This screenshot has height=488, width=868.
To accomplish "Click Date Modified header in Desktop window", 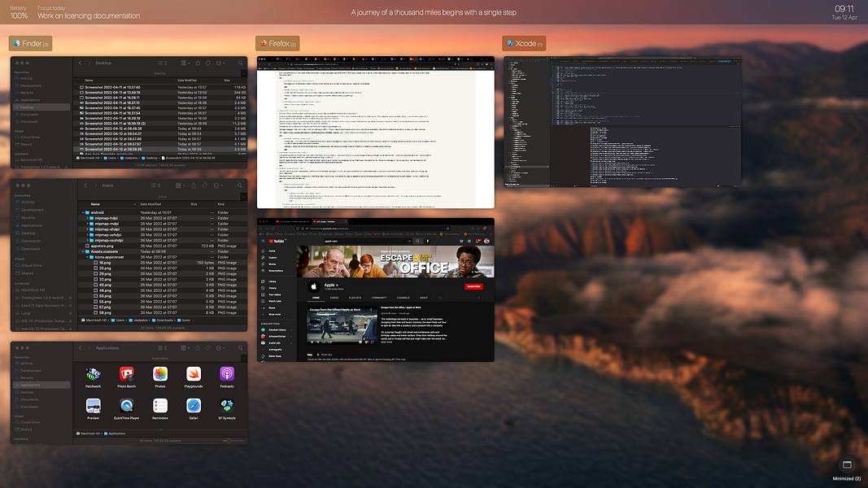I will click(187, 81).
